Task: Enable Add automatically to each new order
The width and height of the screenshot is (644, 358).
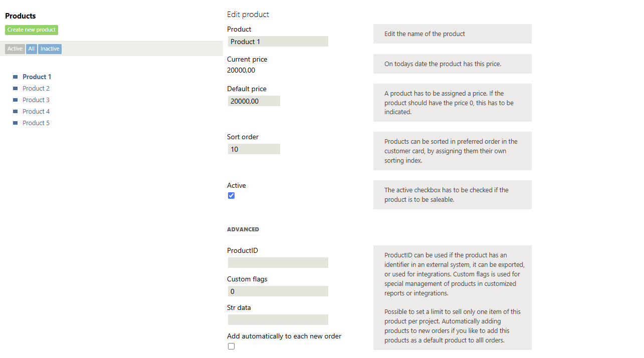Action: pos(231,346)
